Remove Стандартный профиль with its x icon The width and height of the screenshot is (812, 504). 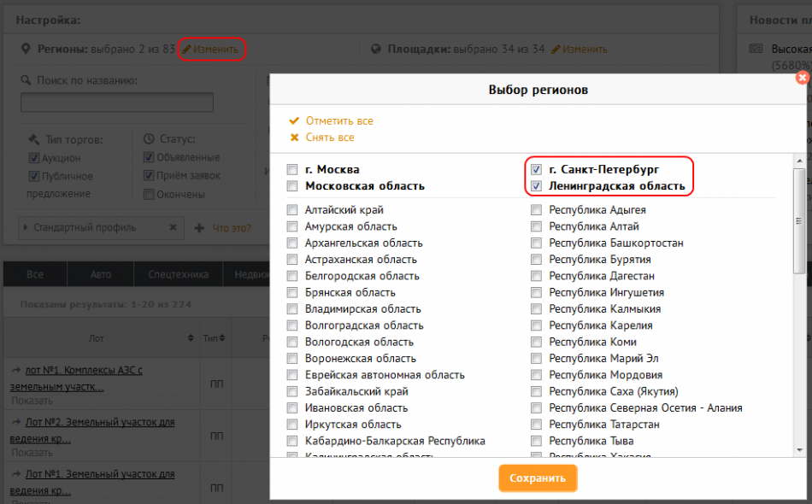[x=173, y=227]
